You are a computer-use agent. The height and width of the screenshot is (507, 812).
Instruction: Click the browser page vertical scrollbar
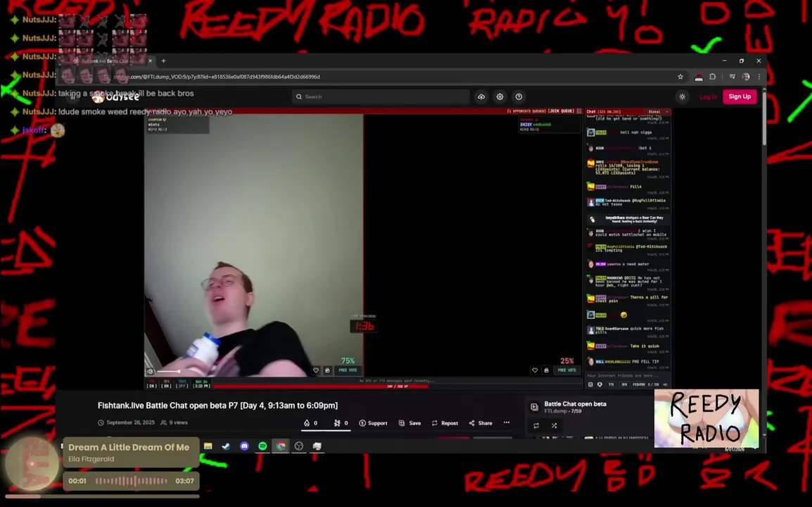[x=764, y=119]
